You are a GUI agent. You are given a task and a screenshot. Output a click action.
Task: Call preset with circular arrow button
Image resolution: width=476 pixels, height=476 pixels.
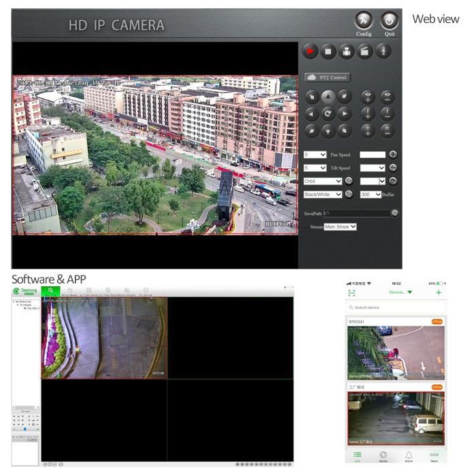click(393, 182)
